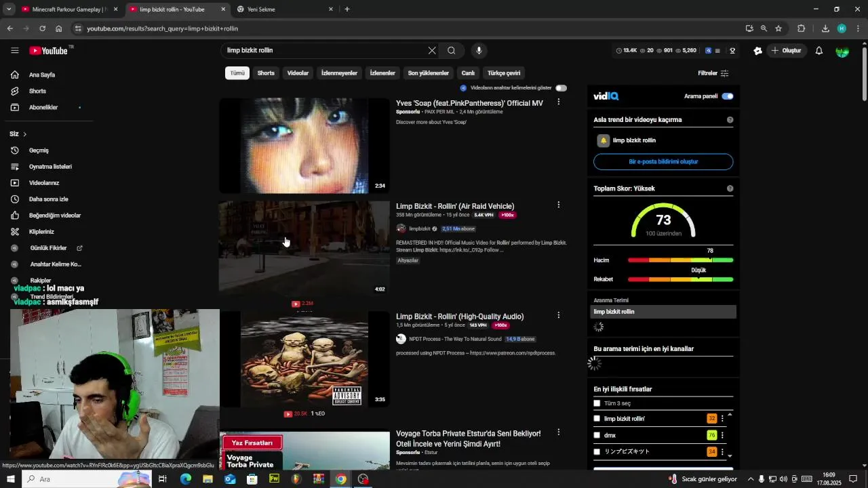Click the Windows Start button

[10, 479]
